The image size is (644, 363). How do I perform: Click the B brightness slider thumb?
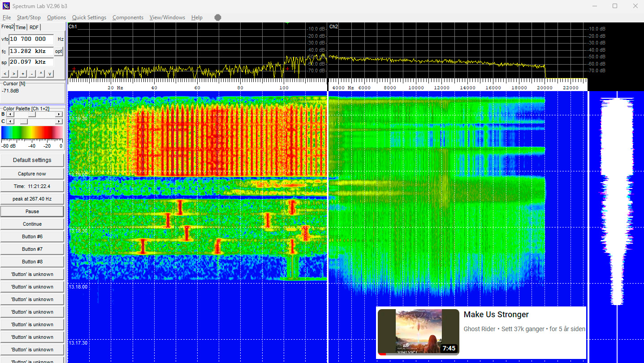tap(31, 114)
